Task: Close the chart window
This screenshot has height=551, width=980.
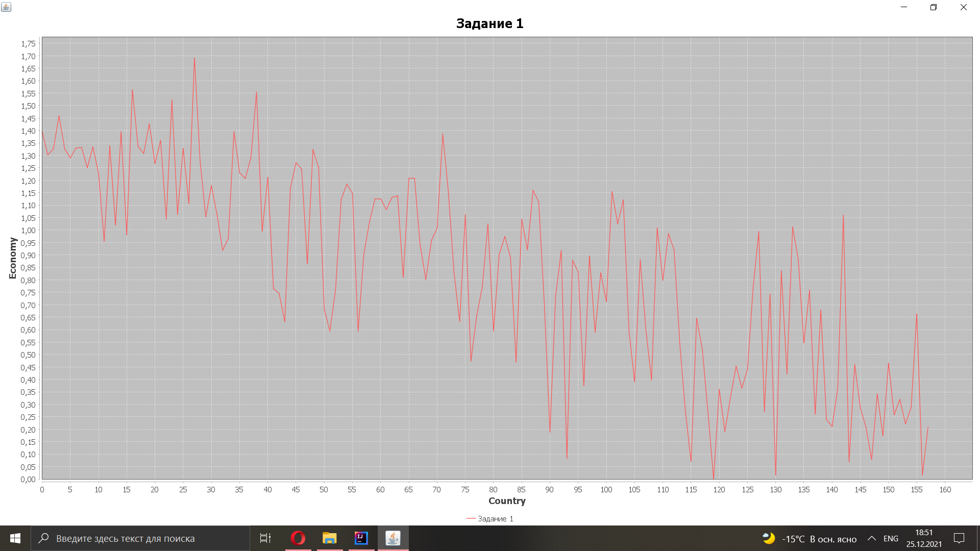Action: pyautogui.click(x=964, y=7)
